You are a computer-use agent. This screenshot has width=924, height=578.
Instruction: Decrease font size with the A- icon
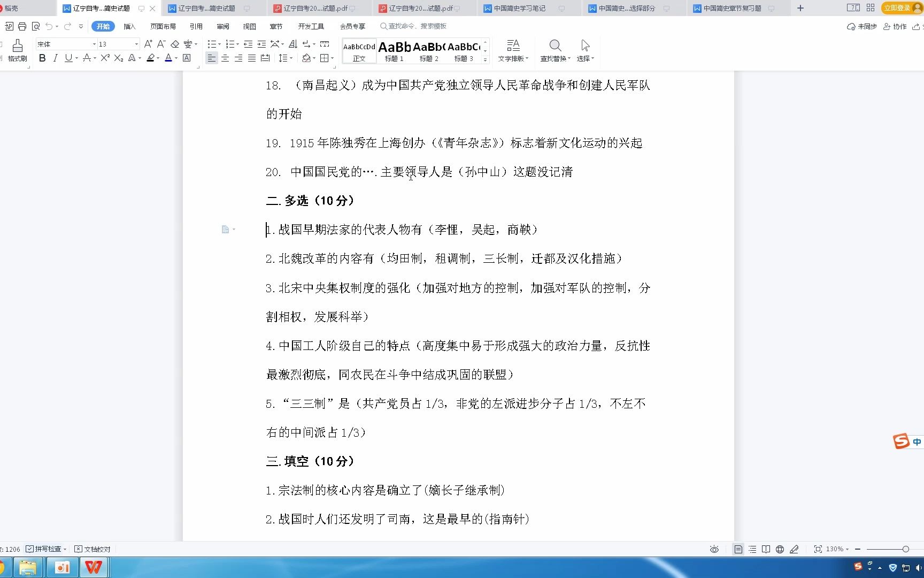(x=161, y=44)
